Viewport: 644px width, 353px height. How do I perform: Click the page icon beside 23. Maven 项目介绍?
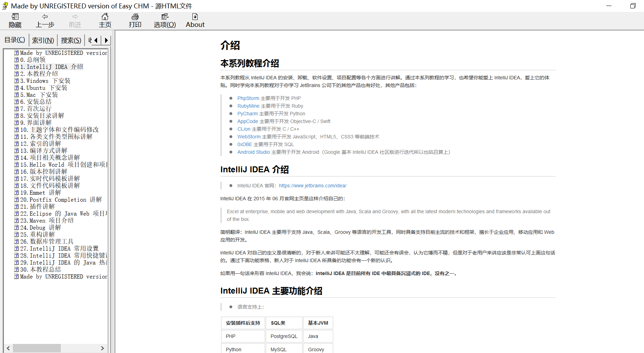pyautogui.click(x=16, y=221)
